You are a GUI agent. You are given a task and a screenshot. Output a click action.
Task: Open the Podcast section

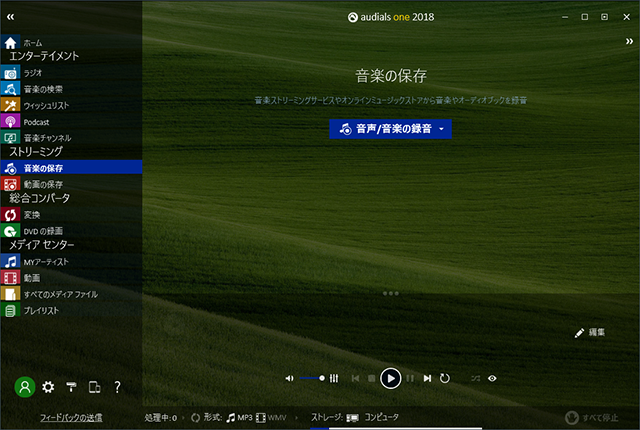pos(71,122)
